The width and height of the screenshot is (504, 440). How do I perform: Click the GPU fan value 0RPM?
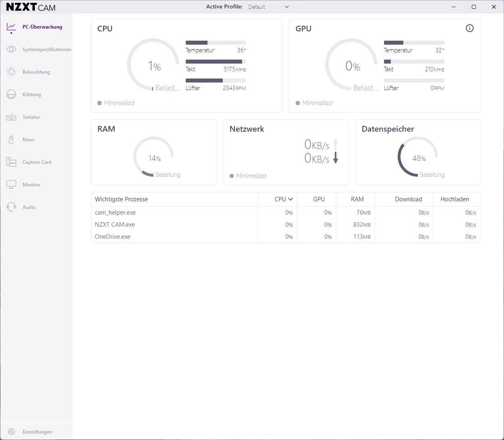point(438,88)
